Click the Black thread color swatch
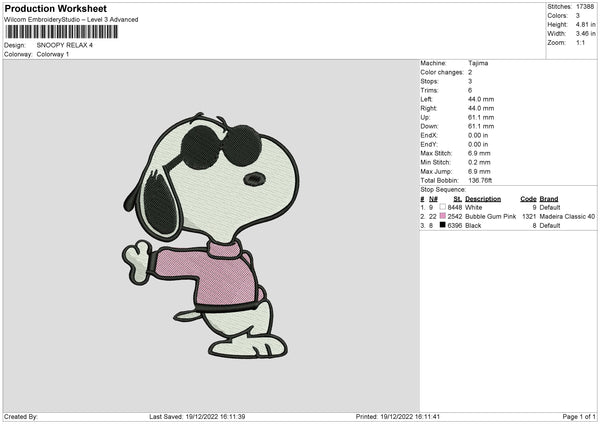Screen dimensions: 600x424 [442, 225]
